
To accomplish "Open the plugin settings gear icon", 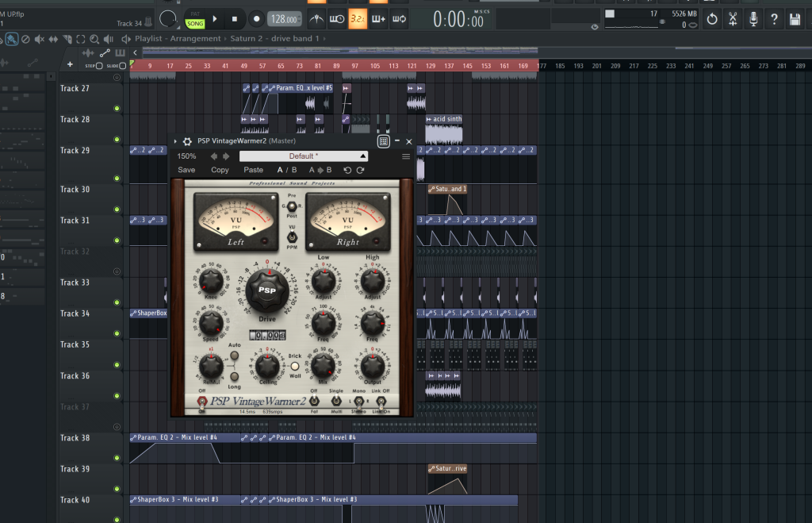I will click(x=187, y=141).
